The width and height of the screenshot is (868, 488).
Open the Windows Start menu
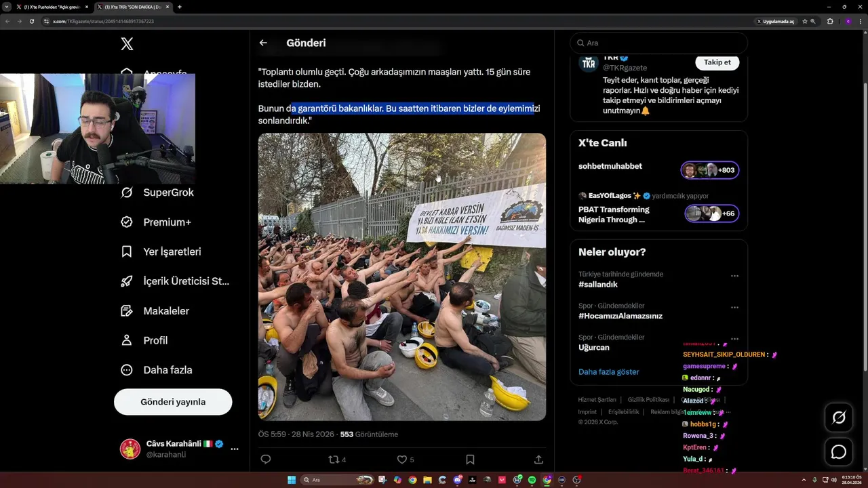tap(292, 480)
